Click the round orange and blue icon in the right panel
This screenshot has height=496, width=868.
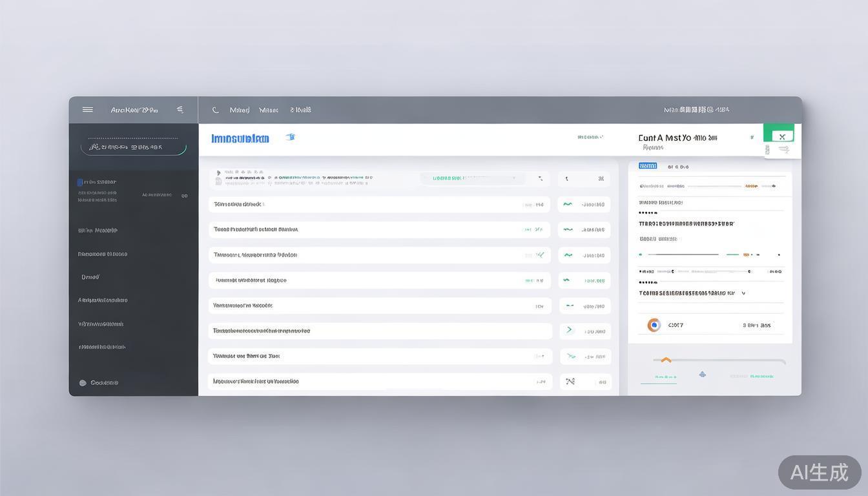pos(654,325)
